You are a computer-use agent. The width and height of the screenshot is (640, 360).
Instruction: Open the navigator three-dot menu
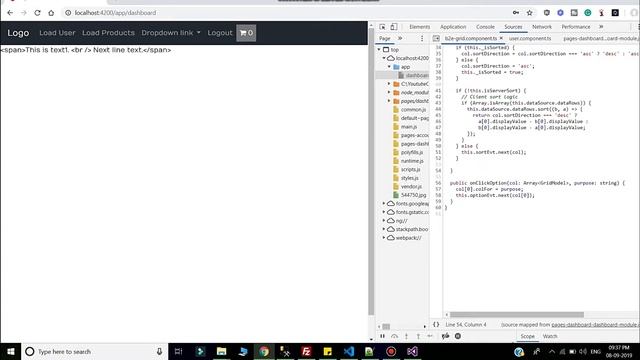coord(422,38)
